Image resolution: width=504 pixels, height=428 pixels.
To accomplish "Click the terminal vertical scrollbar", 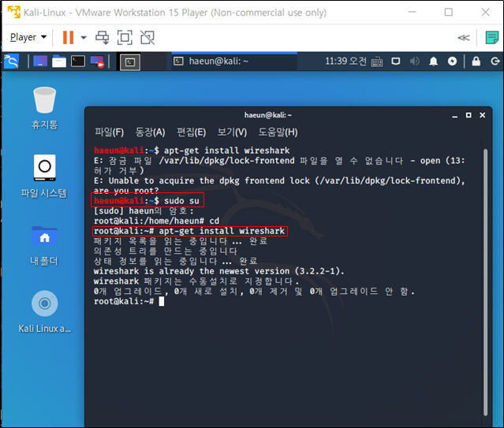I will [x=486, y=283].
